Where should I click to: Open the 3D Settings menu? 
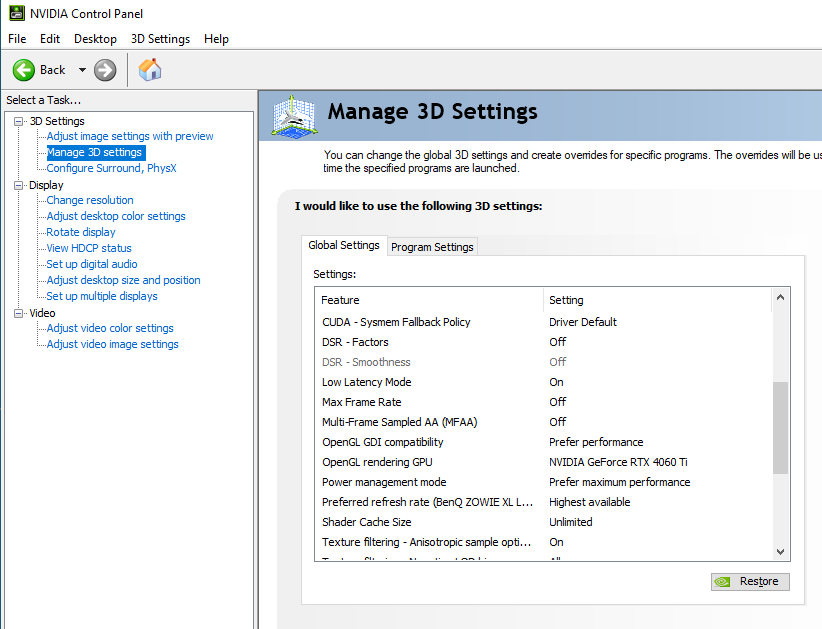click(160, 39)
